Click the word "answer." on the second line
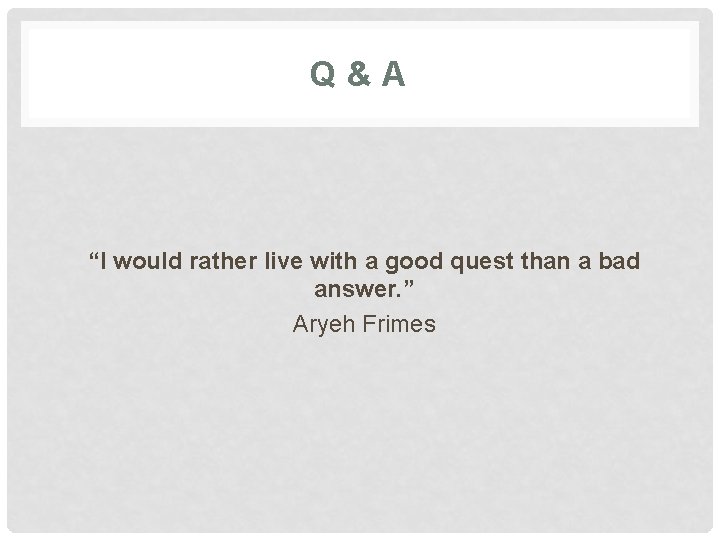Image resolution: width=720 pixels, height=540 pixels. point(352,293)
